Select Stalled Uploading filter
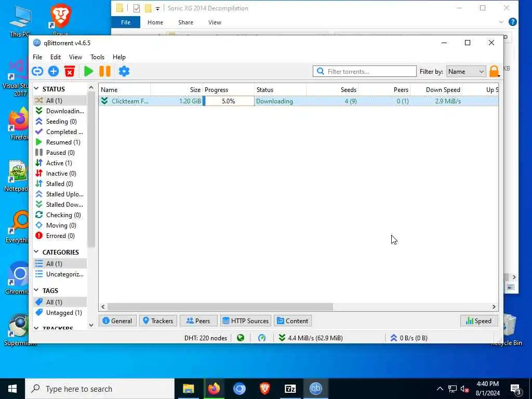532x399 pixels. tap(60, 194)
